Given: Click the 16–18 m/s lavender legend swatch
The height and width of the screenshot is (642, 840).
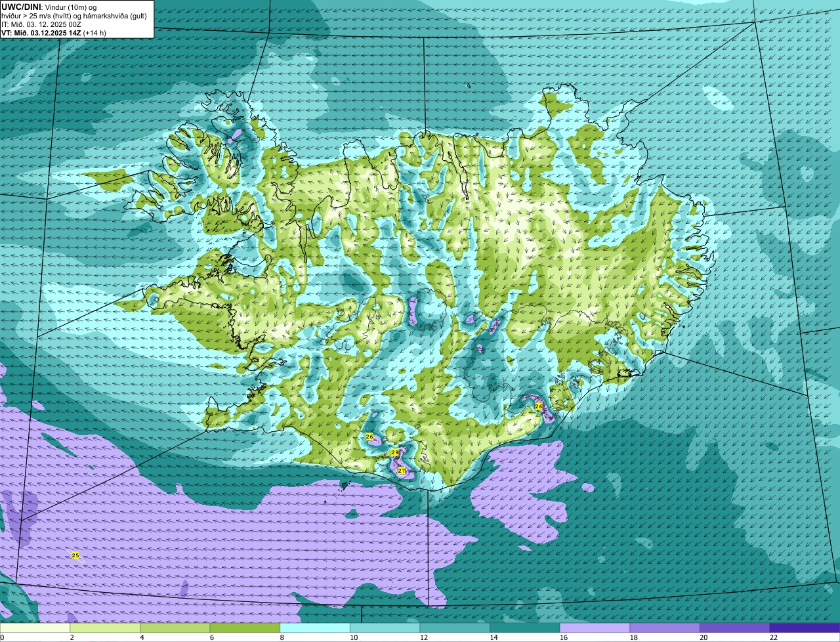Looking at the screenshot, I should (595, 628).
